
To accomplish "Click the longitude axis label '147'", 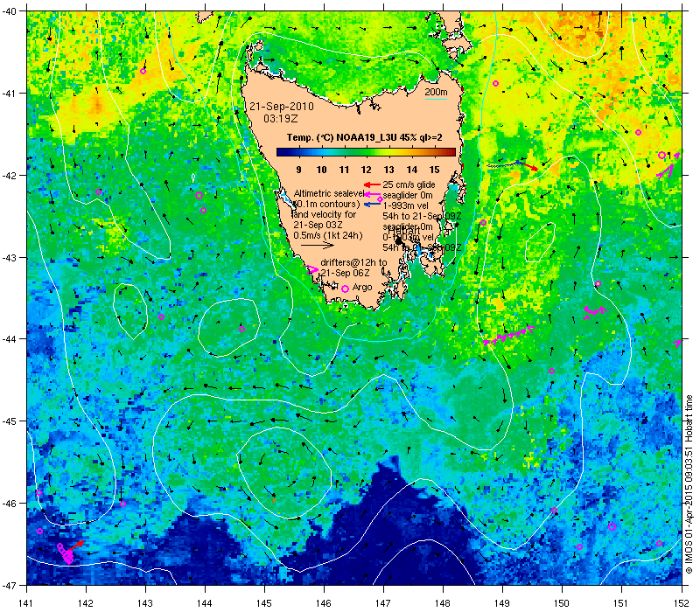I will (383, 603).
